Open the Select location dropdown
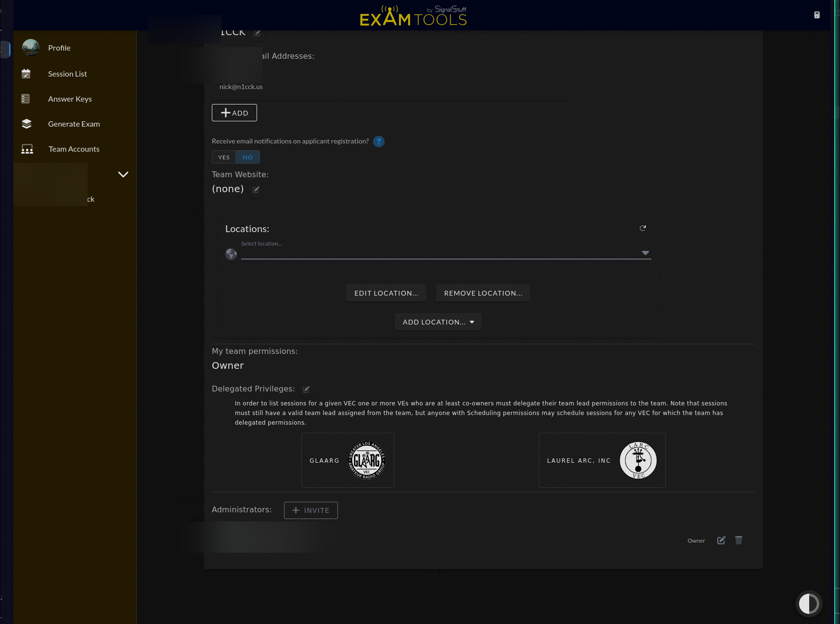Image resolution: width=840 pixels, height=624 pixels. (446, 252)
